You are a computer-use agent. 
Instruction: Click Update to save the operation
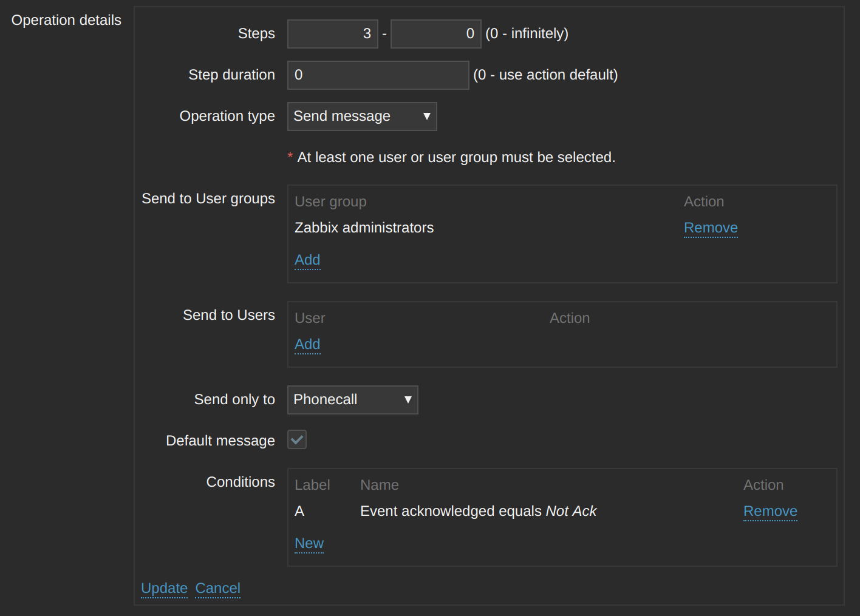point(164,589)
